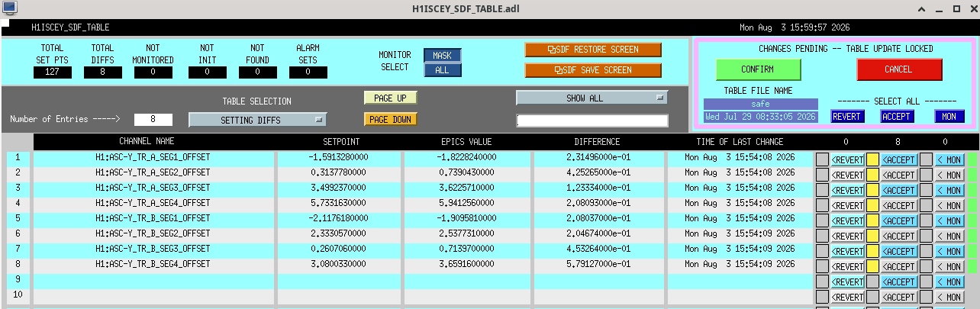
Task: Select the MASK monitor option
Action: pos(442,56)
